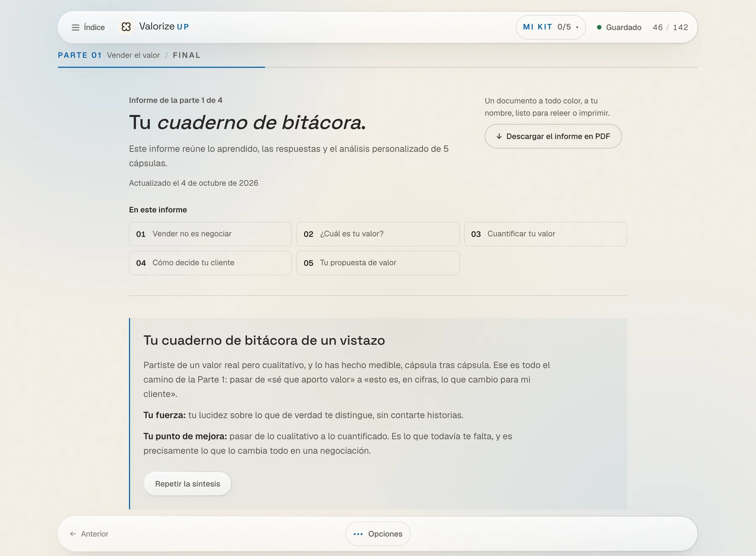Open capsule 04 Cómo decide tu cliente
The image size is (756, 556).
[210, 263]
